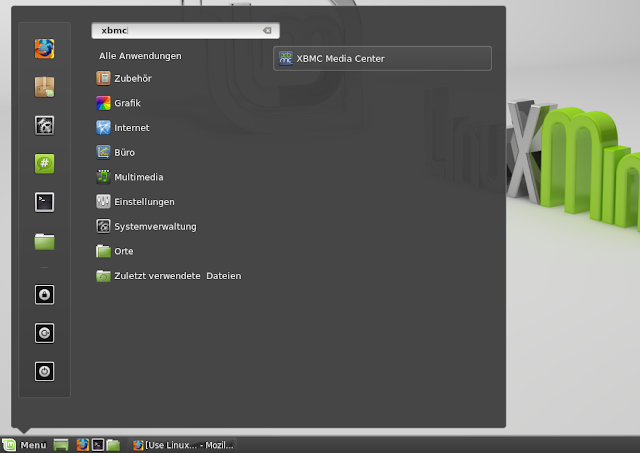Click the xbmc search text field
The height and width of the screenshot is (453, 640).
(185, 31)
